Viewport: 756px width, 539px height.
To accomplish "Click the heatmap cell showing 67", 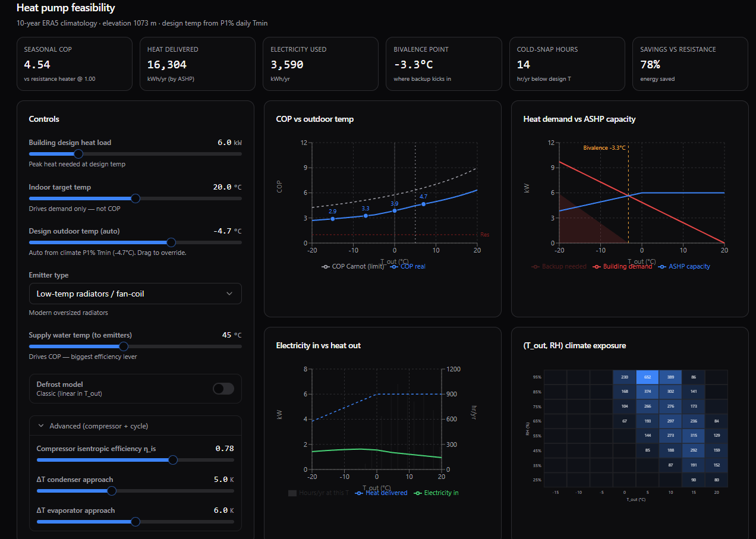I will tap(624, 421).
